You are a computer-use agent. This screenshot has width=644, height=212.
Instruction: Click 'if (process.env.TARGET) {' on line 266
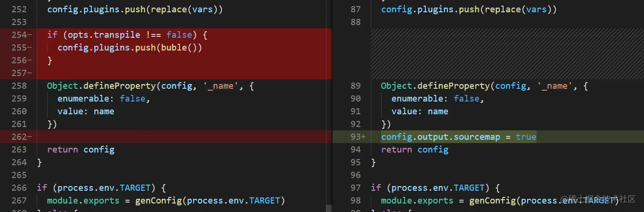pos(101,188)
